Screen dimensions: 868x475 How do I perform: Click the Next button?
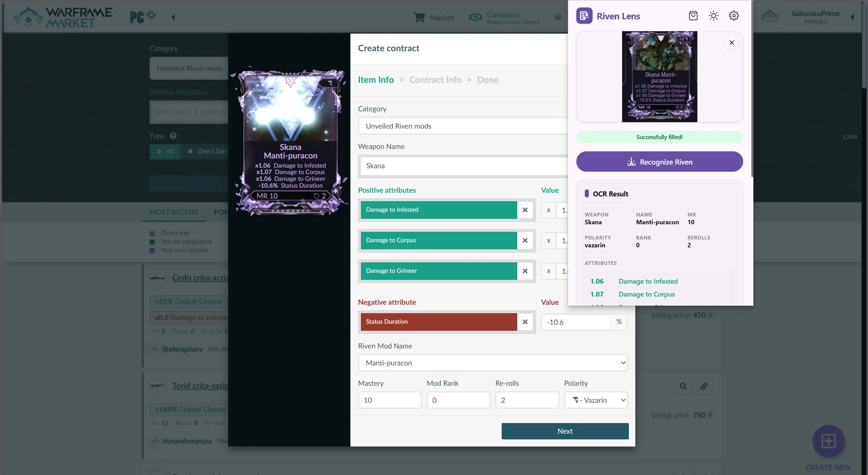(564, 431)
